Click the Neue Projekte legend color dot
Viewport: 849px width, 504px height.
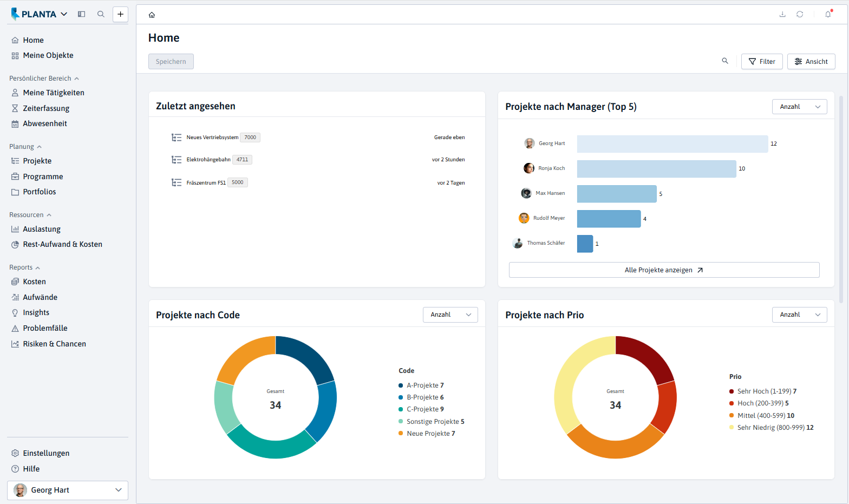401,434
